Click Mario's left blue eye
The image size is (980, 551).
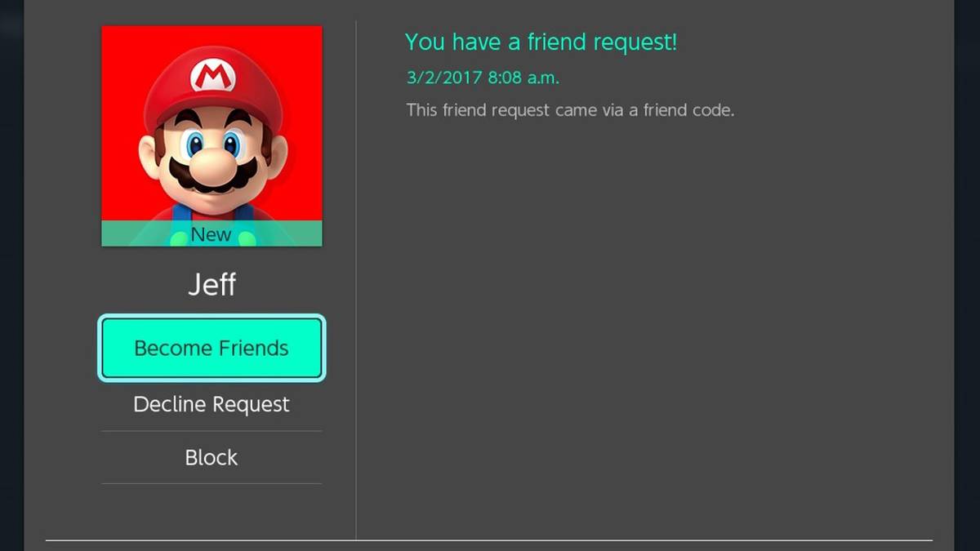[x=194, y=145]
